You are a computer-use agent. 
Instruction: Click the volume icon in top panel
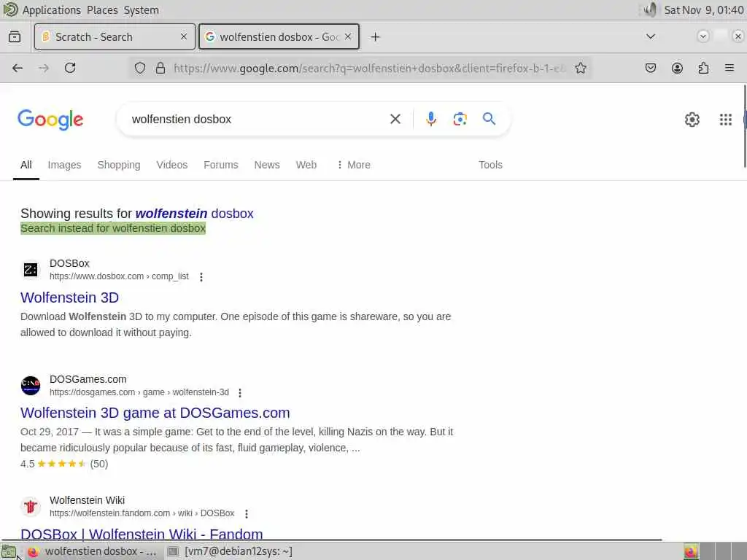pos(650,9)
